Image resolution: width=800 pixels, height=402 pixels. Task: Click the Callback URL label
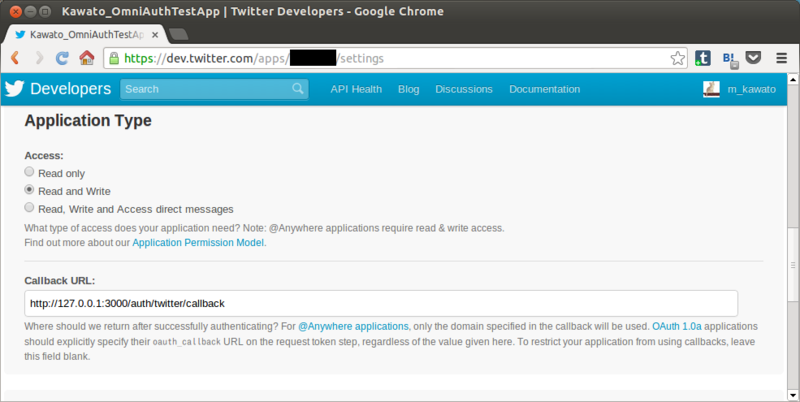(60, 281)
